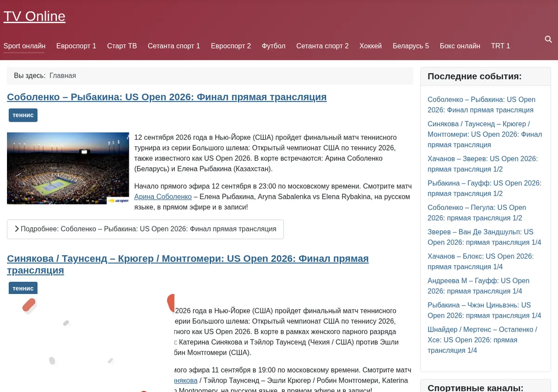Open the Бокс онлайн menu item
Image resolution: width=558 pixels, height=392 pixels.
(x=460, y=46)
